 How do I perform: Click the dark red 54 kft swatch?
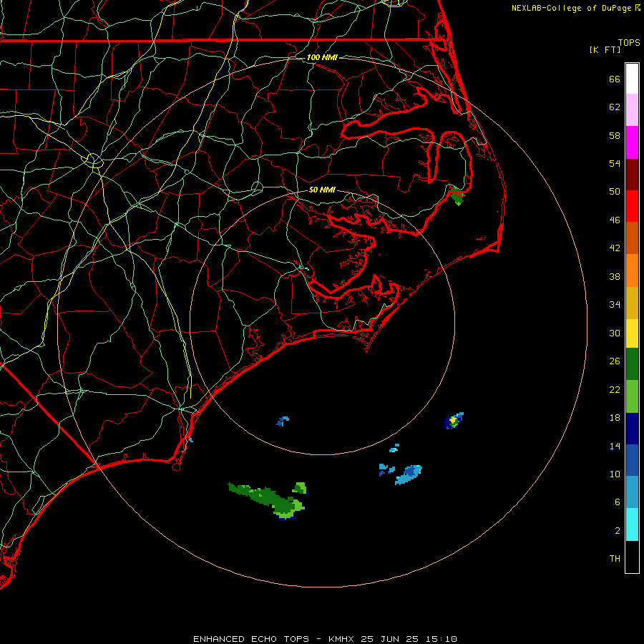pos(632,175)
